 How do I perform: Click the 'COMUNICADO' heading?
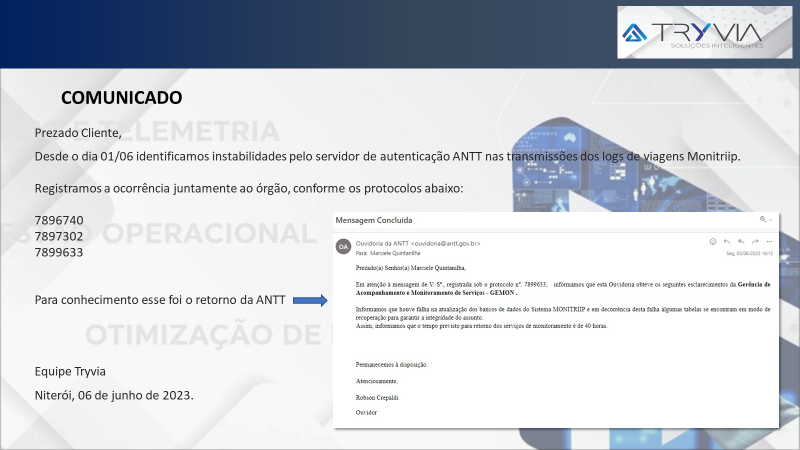121,97
